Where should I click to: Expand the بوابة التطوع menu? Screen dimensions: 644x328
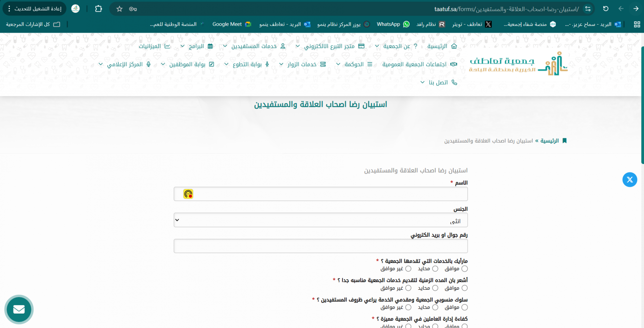(x=247, y=64)
